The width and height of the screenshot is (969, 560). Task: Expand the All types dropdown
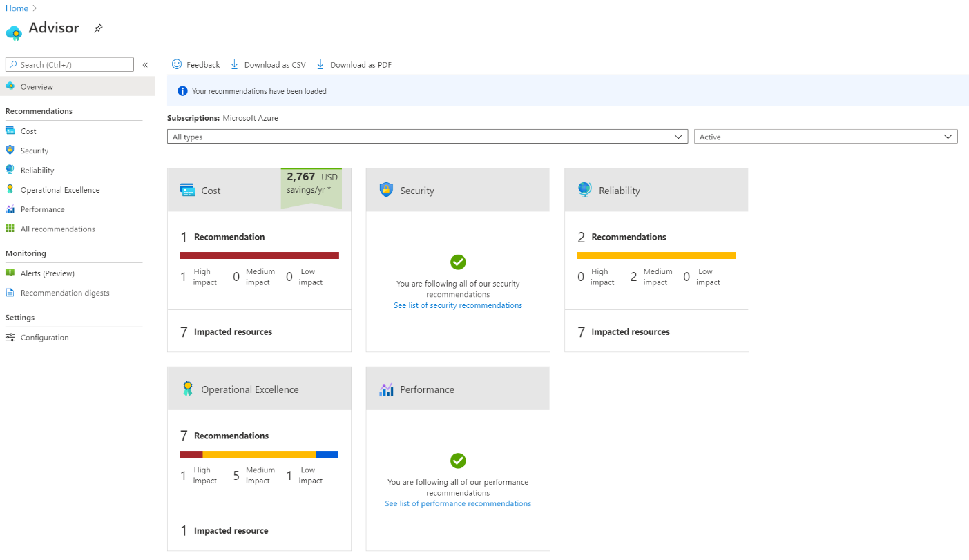[428, 137]
